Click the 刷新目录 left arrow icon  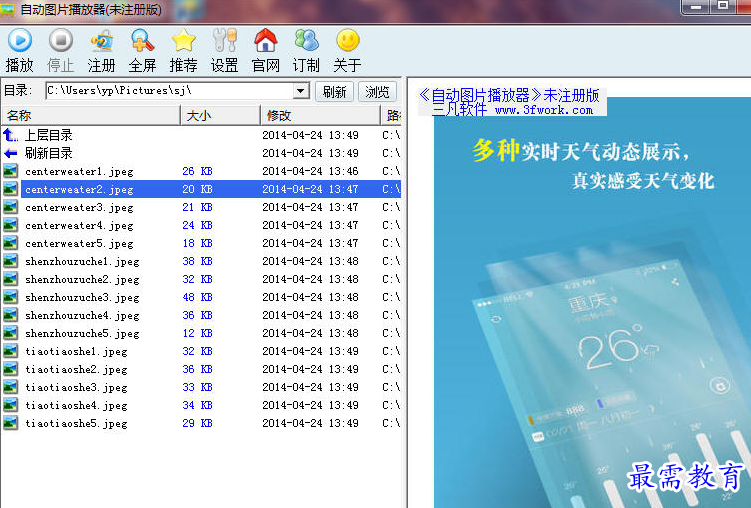pos(11,153)
